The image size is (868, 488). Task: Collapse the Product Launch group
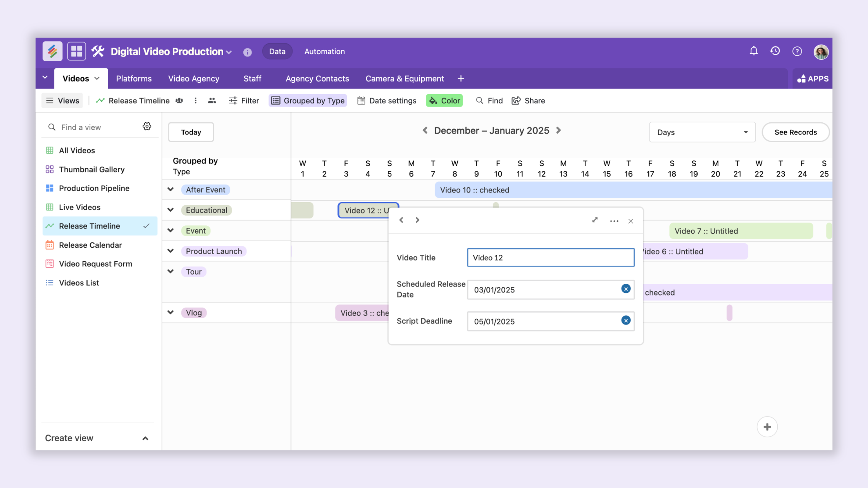(170, 251)
